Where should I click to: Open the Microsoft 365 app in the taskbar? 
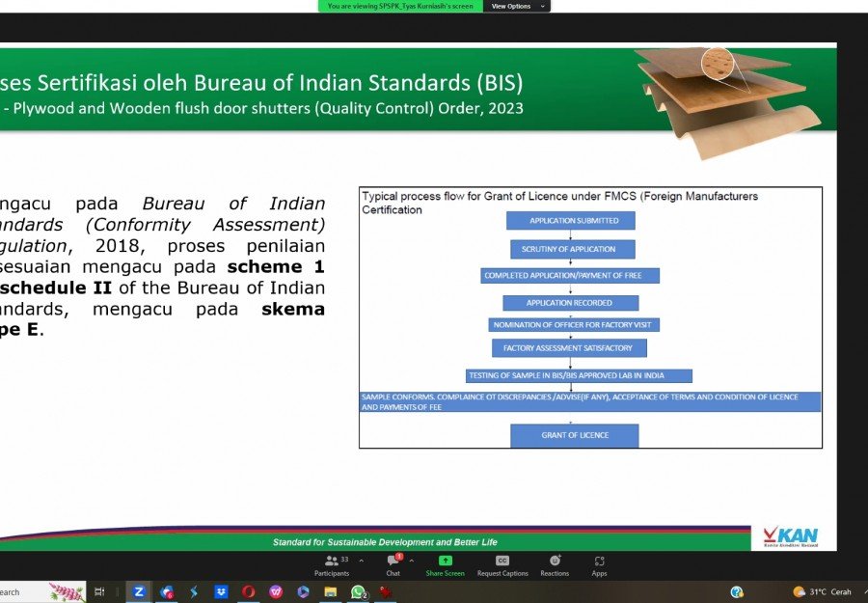coord(303,592)
